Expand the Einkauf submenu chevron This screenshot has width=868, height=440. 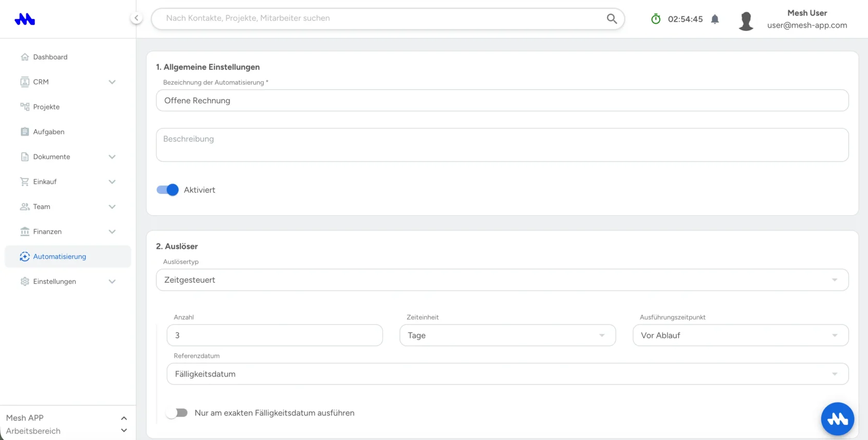(x=112, y=181)
